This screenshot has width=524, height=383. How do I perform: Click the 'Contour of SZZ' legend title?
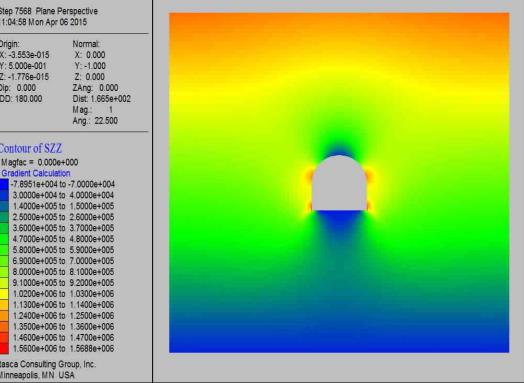(x=31, y=148)
